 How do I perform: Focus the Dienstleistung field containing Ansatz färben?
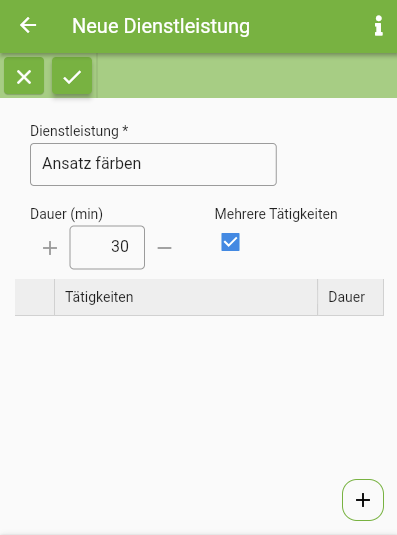tap(153, 164)
